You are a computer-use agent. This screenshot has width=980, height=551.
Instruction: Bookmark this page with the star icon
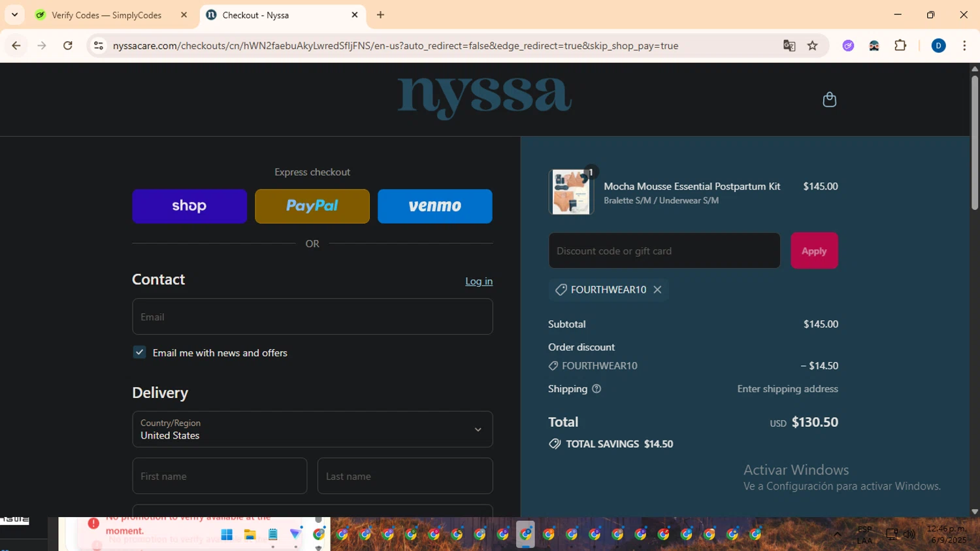[x=813, y=46]
